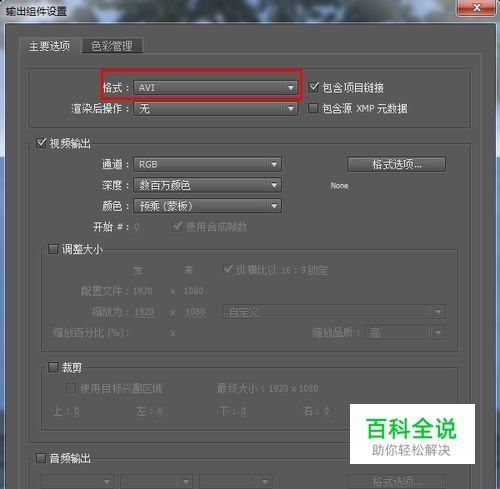Enable the 音频输出 checkbox

point(41,458)
